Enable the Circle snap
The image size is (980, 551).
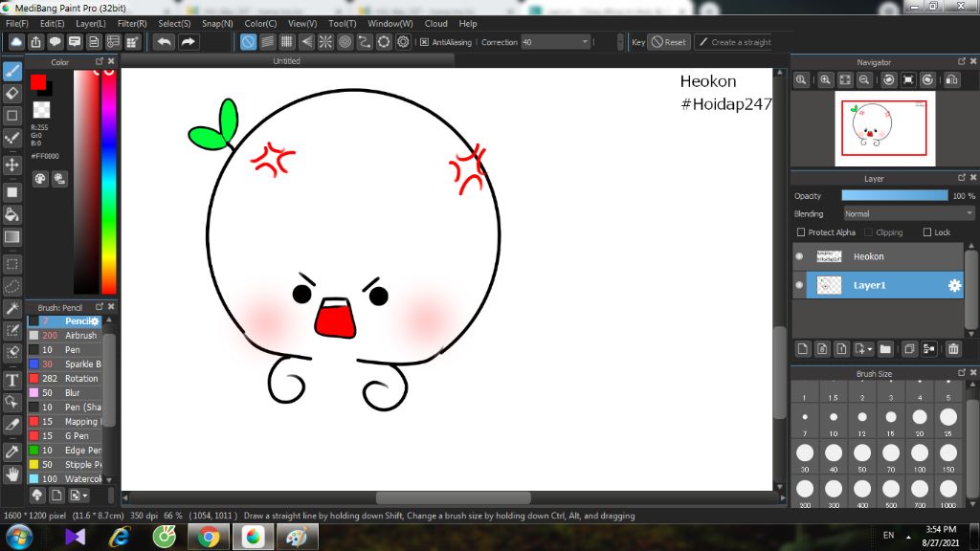(x=345, y=42)
